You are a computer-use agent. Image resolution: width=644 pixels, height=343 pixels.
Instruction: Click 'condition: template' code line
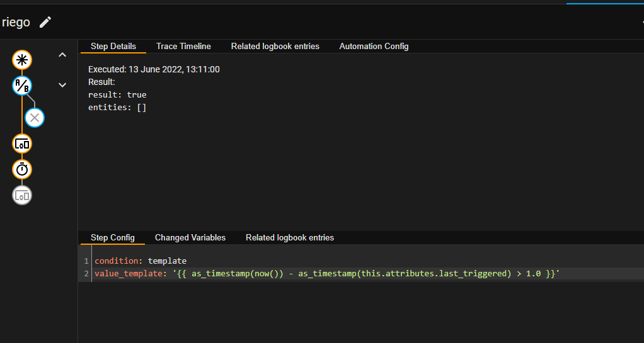141,261
